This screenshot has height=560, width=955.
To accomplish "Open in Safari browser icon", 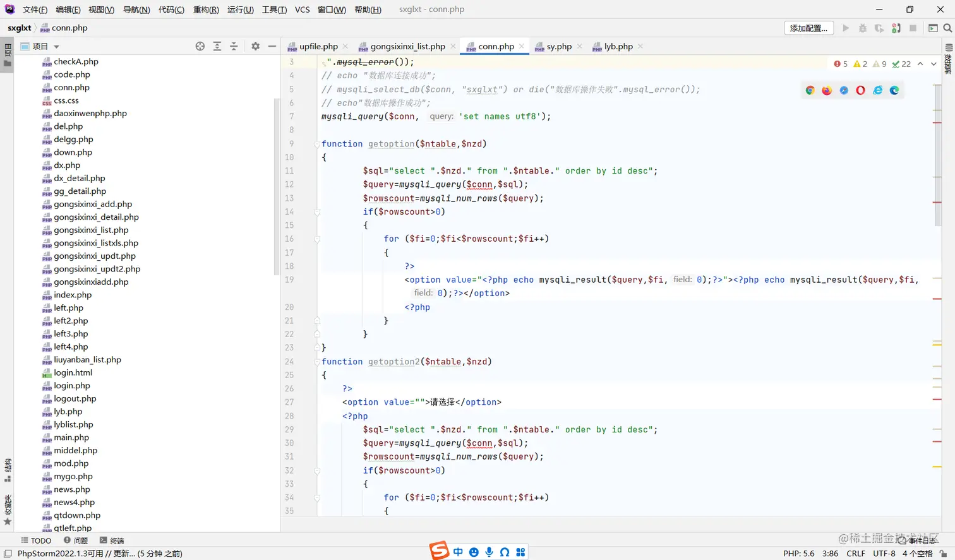I will (844, 90).
